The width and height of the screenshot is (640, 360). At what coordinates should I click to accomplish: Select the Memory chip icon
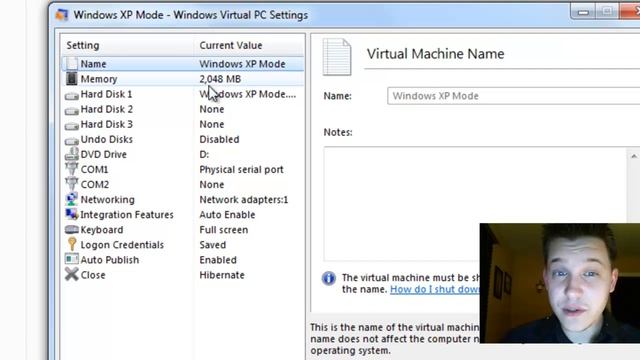pos(72,79)
